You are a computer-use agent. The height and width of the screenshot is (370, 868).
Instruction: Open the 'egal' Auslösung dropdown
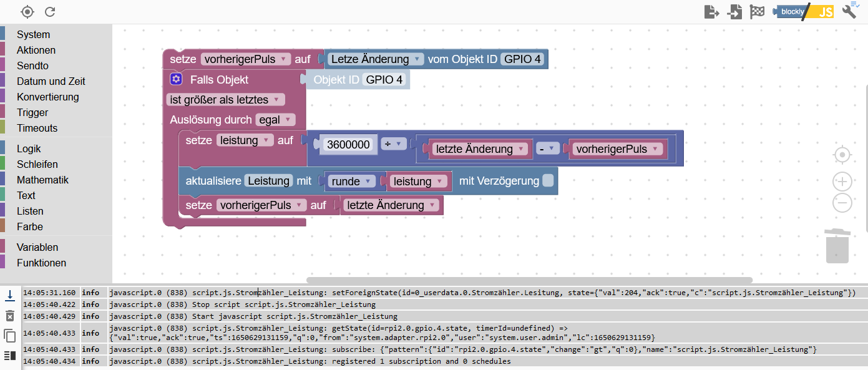pos(275,120)
